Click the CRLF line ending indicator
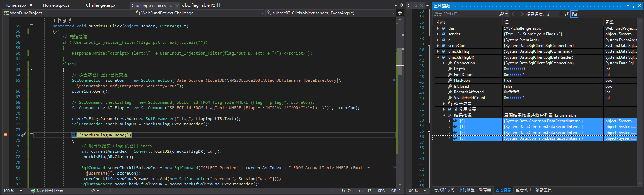This screenshot has width=644, height=195. tap(396, 191)
